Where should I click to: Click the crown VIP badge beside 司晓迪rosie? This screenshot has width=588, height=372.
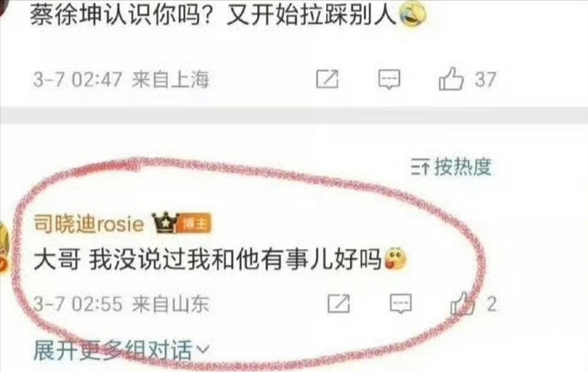164,223
